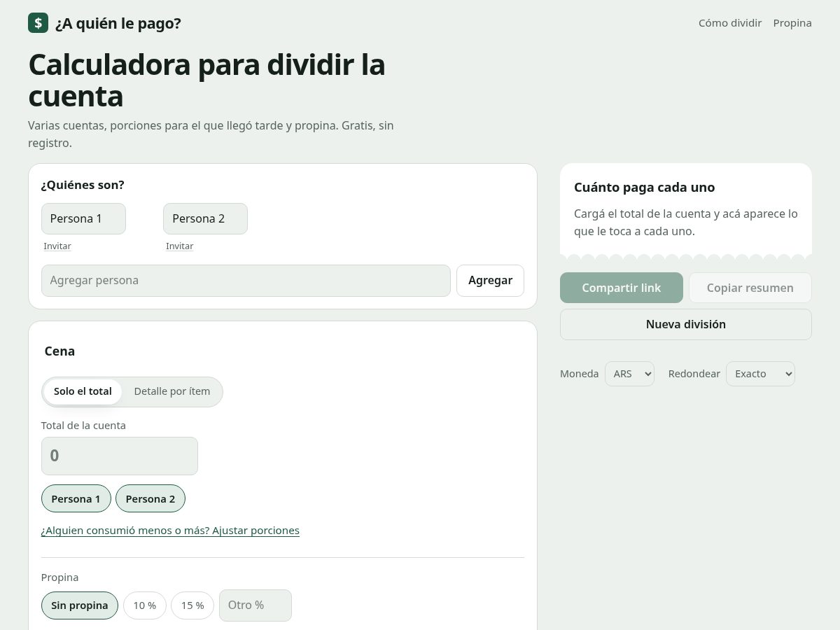Click the Cuánto paga cada uno heading
The height and width of the screenshot is (630, 840).
click(645, 188)
